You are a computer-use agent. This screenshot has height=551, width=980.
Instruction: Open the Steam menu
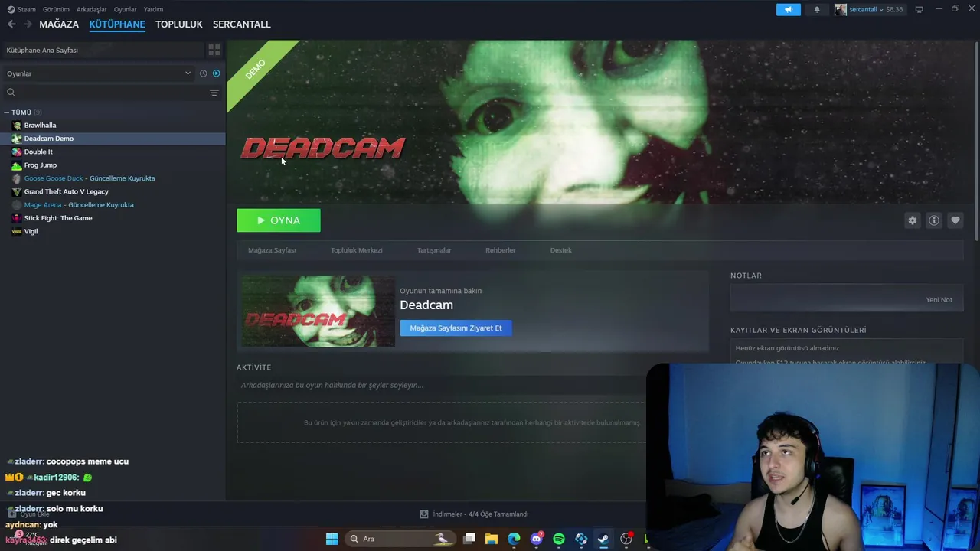pos(21,9)
